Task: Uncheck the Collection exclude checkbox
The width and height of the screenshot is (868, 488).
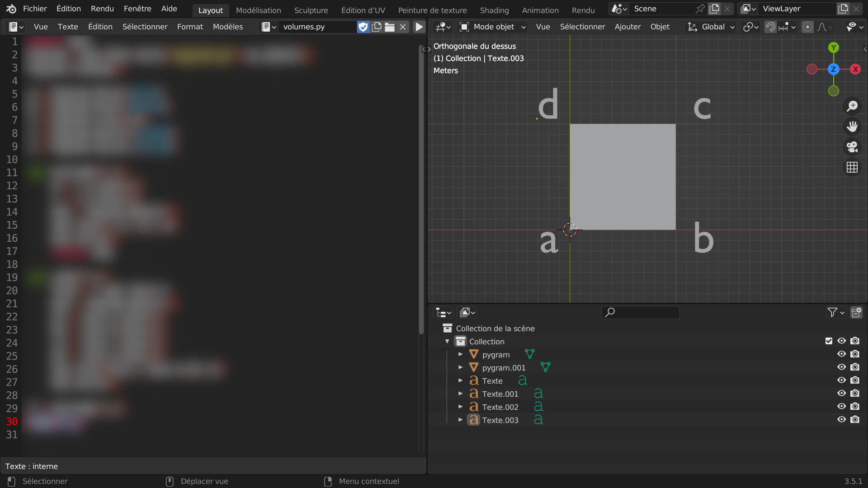Action: point(829,341)
